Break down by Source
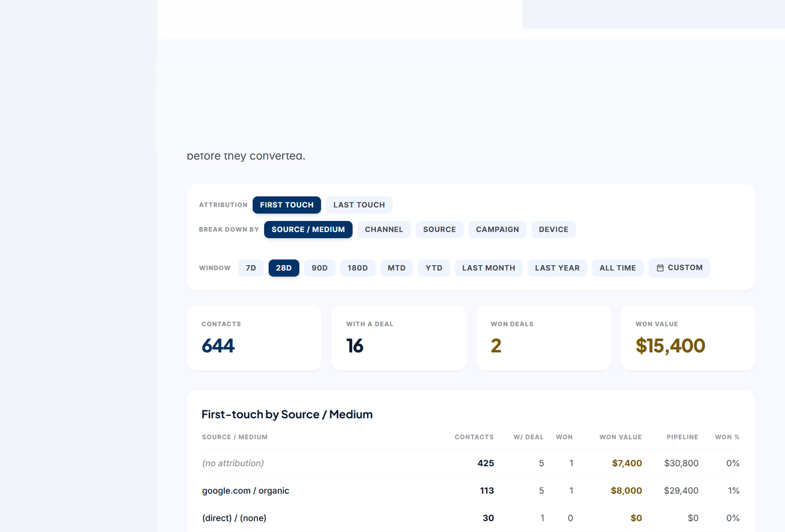 (x=439, y=230)
